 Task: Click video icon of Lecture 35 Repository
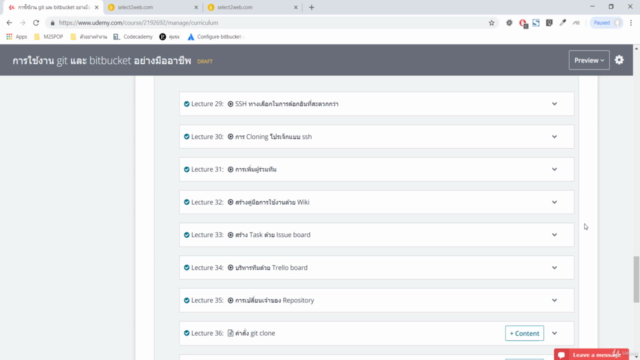pyautogui.click(x=230, y=300)
